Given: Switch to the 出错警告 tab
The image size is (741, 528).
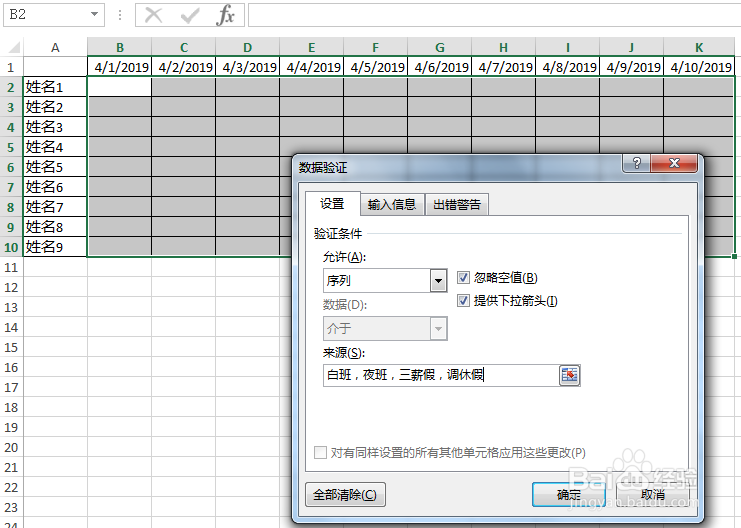Looking at the screenshot, I should [x=457, y=205].
